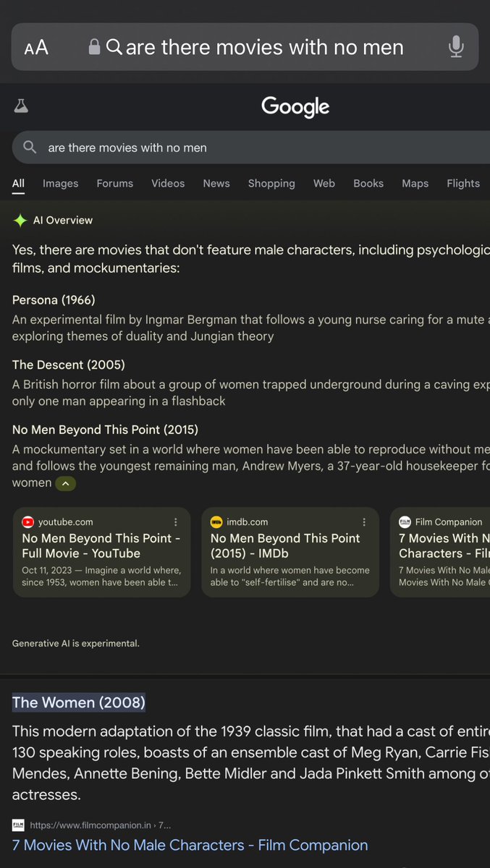Tap the microphone icon in address bar
The width and height of the screenshot is (490, 868).
pos(456,47)
